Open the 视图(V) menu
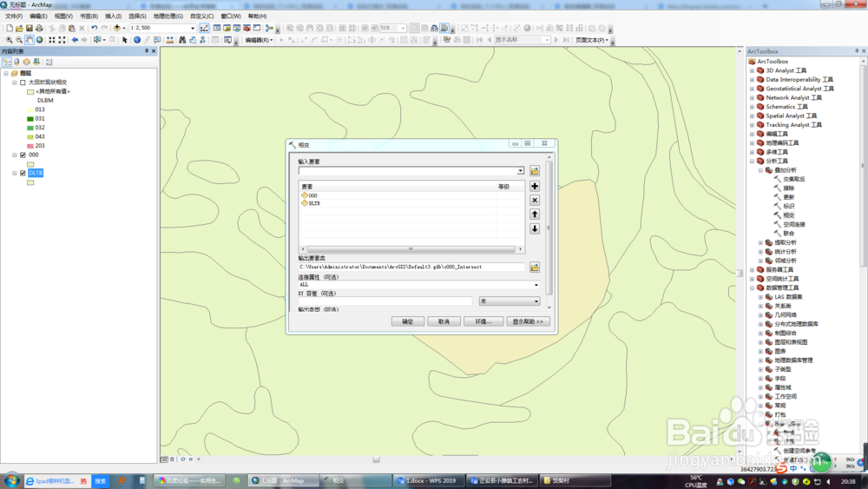The height and width of the screenshot is (489, 868). [x=63, y=16]
